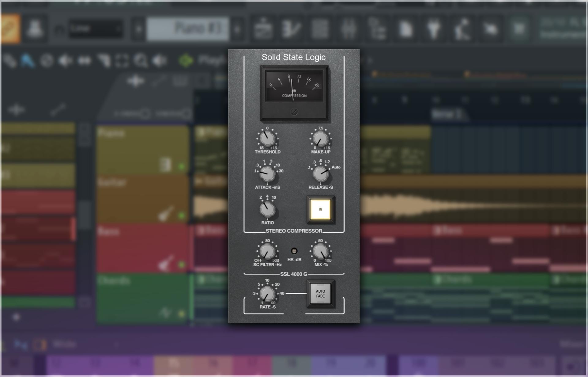
Task: Select the Piano track header in playlist
Action: point(143,150)
